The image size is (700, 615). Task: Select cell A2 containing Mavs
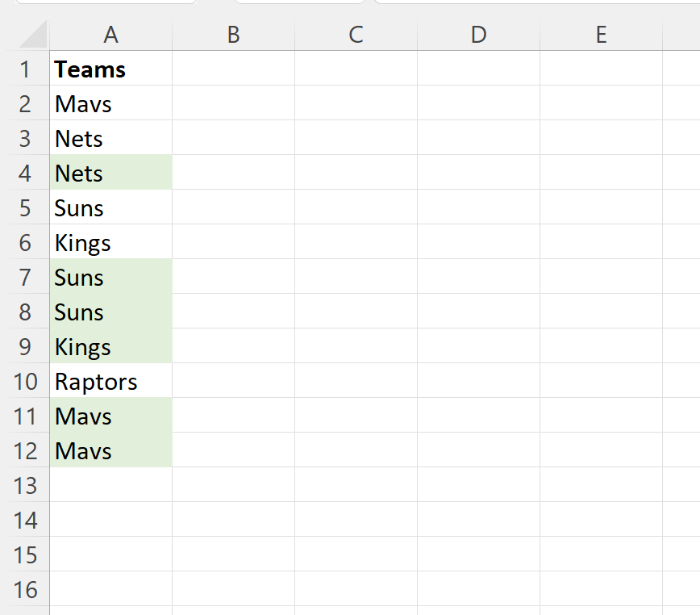pos(110,102)
